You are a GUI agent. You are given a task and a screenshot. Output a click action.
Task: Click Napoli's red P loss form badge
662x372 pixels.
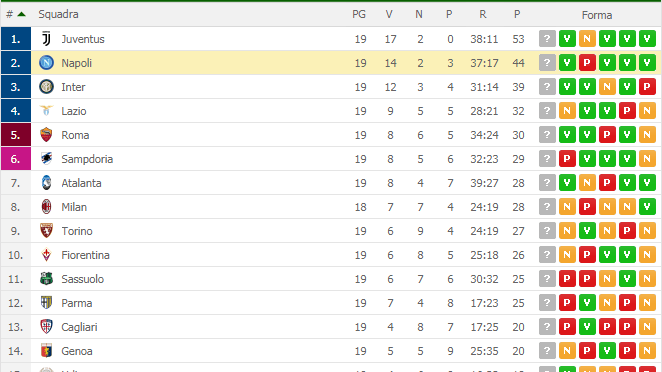click(587, 63)
